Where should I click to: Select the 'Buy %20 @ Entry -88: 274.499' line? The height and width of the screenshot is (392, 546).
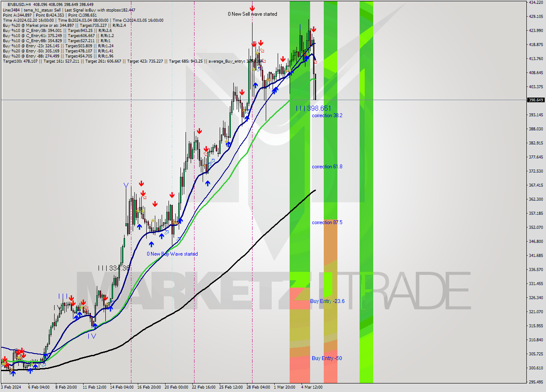[x=58, y=56]
